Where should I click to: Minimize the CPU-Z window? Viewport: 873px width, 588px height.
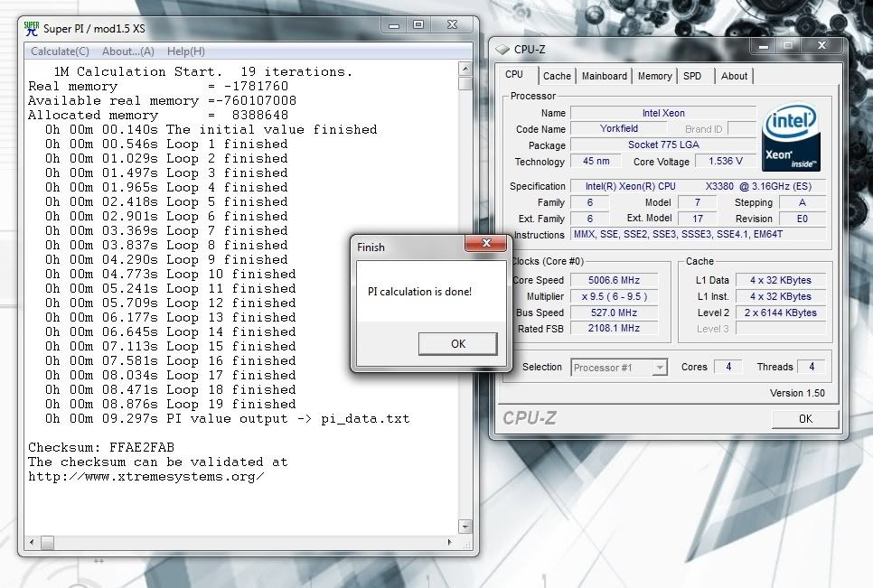pos(764,46)
